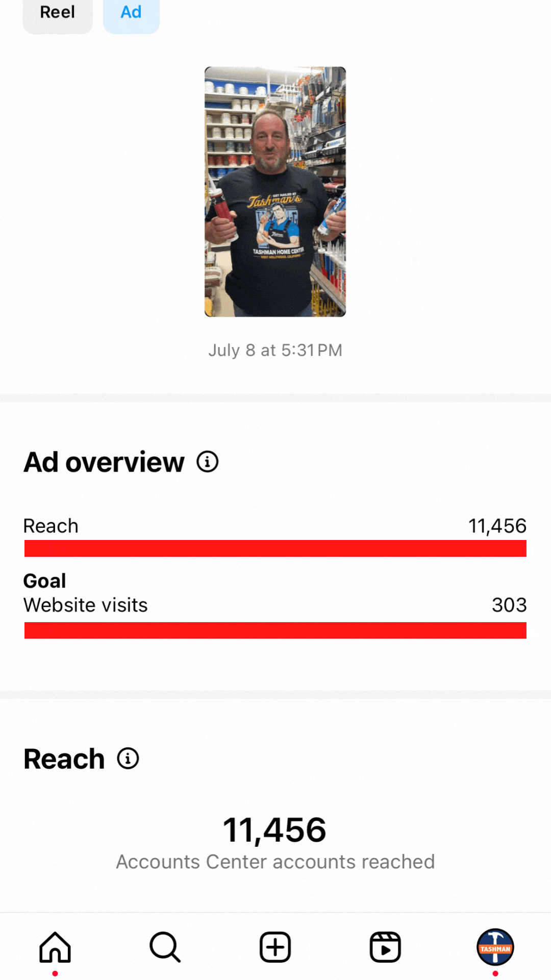The image size is (551, 980).
Task: Select the Ad tab
Action: [x=131, y=13]
